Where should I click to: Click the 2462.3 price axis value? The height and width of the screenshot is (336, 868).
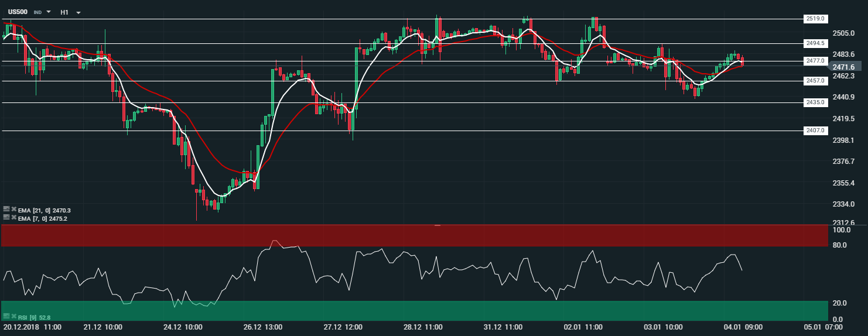(843, 76)
